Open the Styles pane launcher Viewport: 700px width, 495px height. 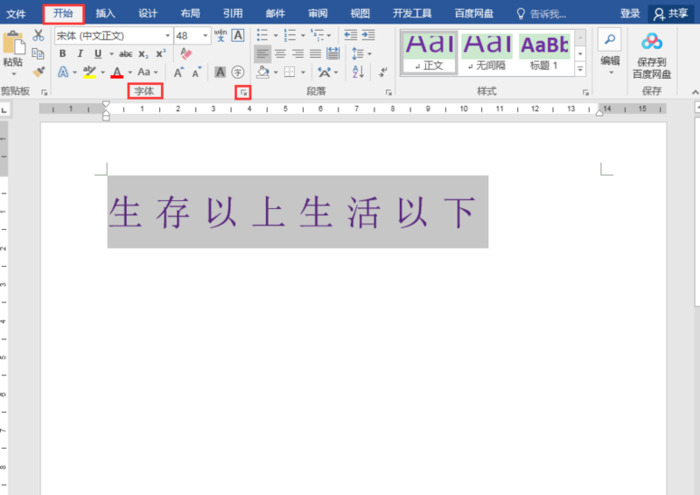point(586,92)
